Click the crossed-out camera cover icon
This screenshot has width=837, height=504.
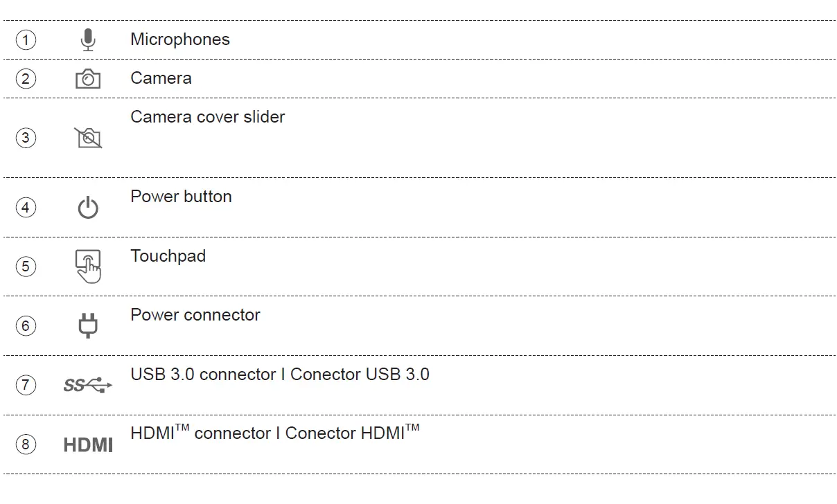point(88,138)
